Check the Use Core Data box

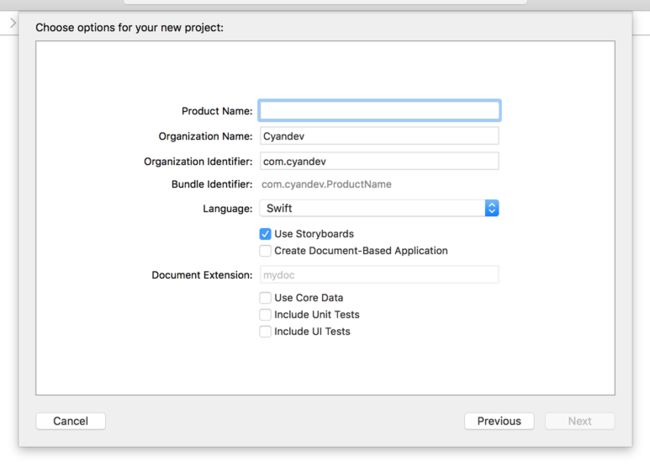coord(265,298)
